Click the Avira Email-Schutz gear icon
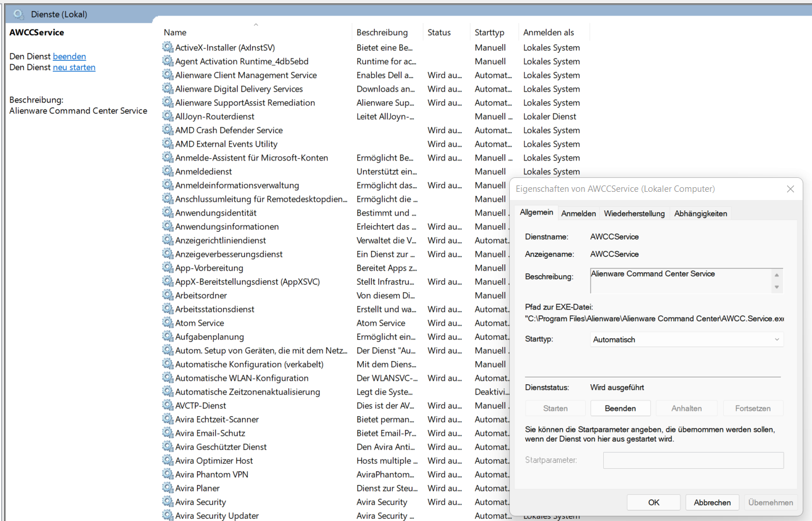This screenshot has width=812, height=521. (x=168, y=433)
